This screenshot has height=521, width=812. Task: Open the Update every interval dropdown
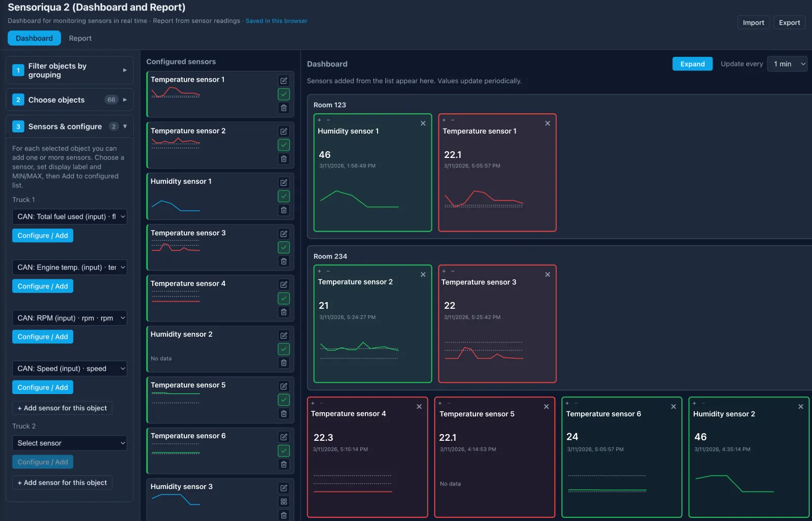pyautogui.click(x=787, y=63)
